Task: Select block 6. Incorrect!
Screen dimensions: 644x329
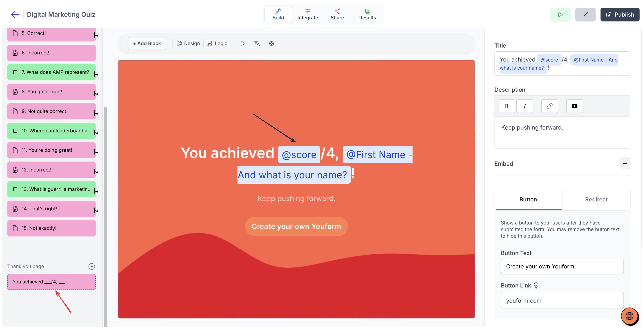Action: [51, 53]
